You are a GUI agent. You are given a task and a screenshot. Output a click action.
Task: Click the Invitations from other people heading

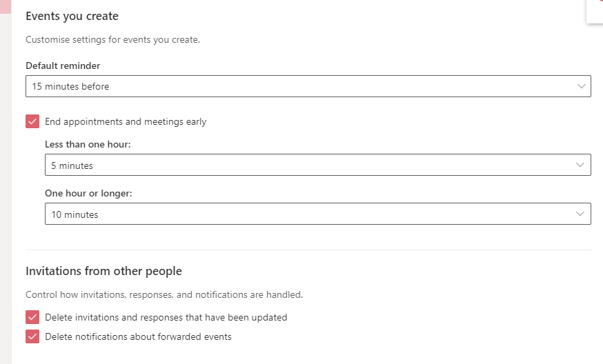tap(103, 271)
